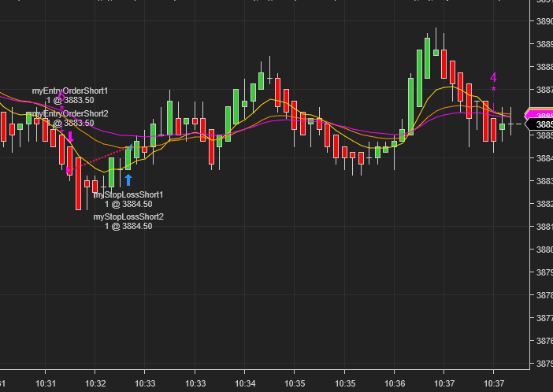553x392 pixels.
Task: Click the 3879 price axis label
Action: pos(544,272)
